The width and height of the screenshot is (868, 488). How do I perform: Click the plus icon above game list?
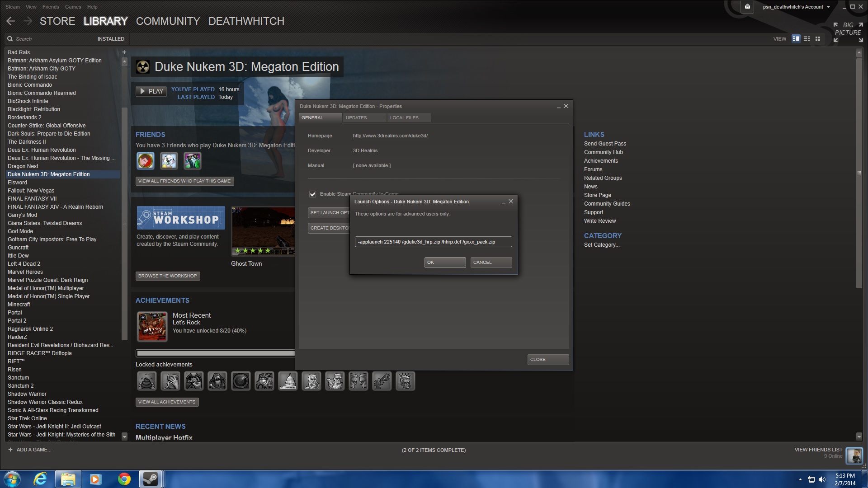[x=124, y=52]
